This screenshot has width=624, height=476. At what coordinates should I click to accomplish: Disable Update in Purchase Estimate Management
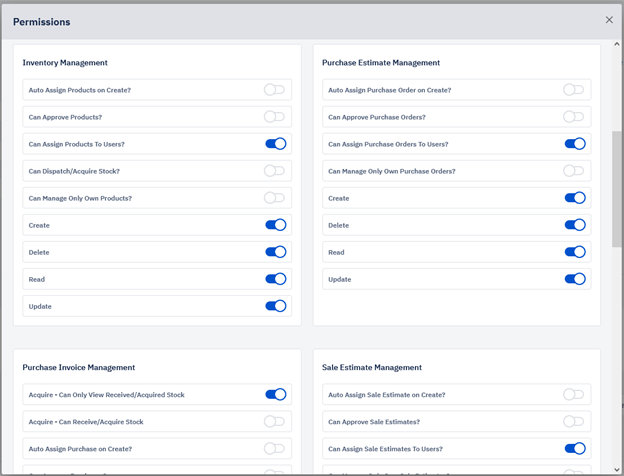pos(575,279)
